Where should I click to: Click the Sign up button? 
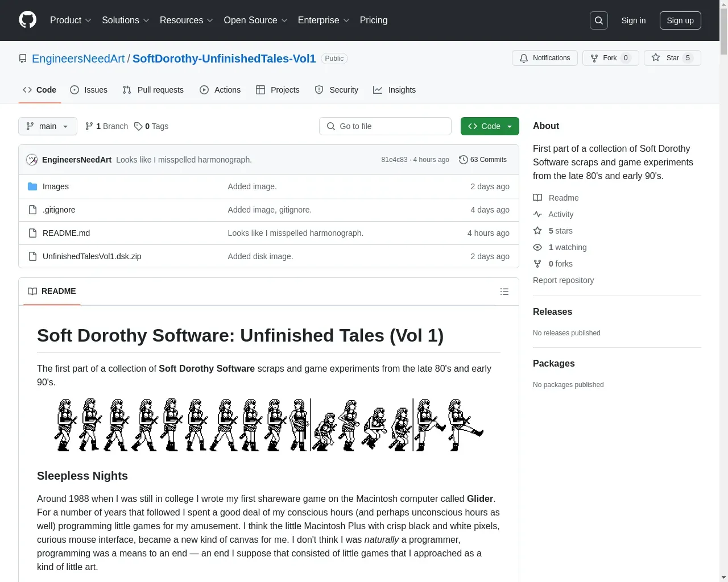click(680, 20)
